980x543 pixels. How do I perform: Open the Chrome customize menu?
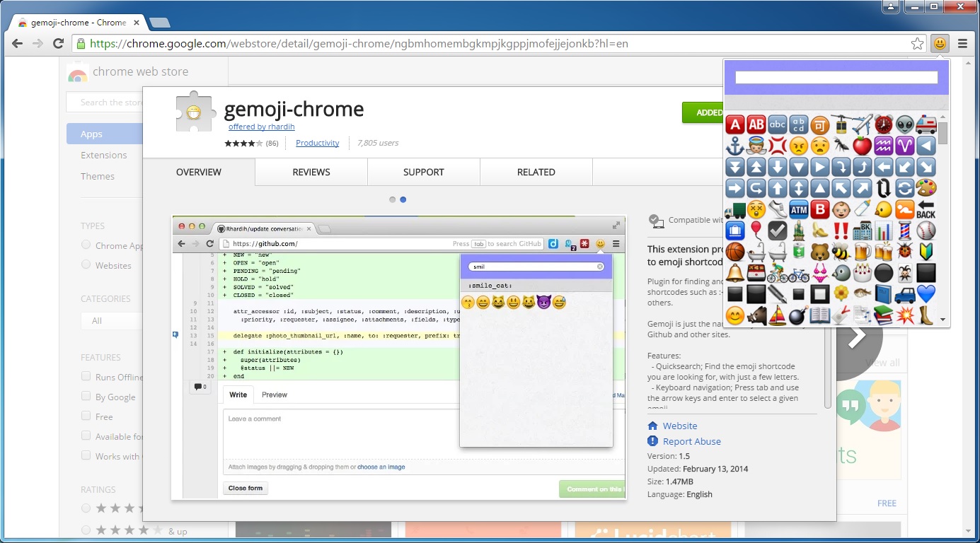964,43
